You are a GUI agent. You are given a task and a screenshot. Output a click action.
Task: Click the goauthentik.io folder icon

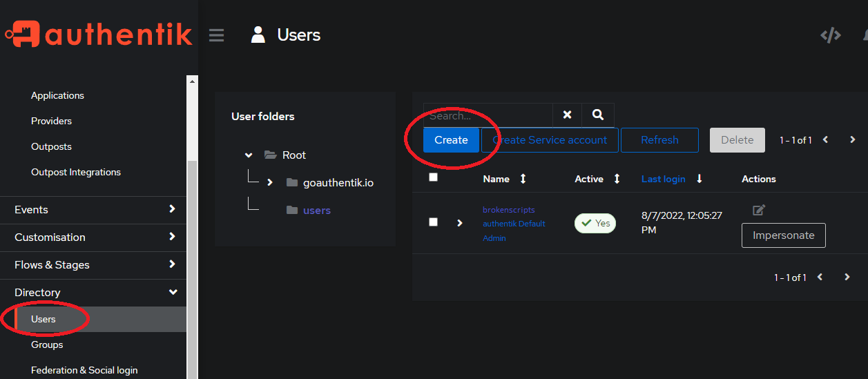[292, 183]
